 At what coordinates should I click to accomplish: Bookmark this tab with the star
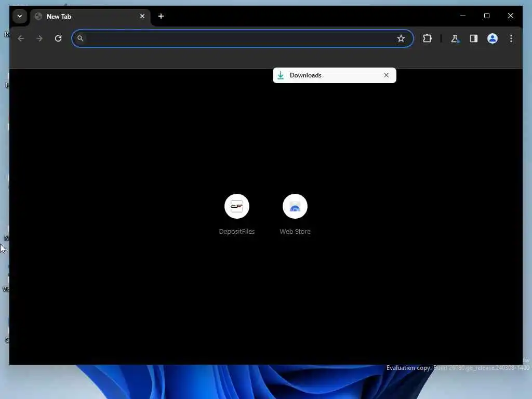(401, 38)
